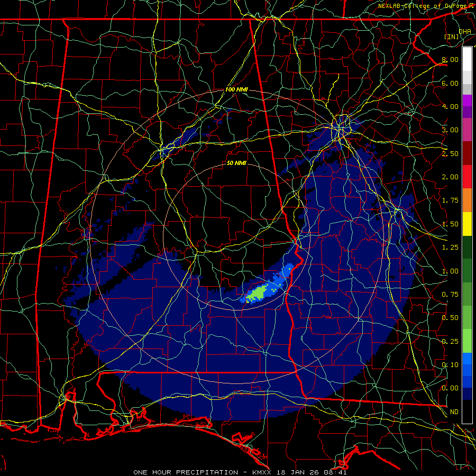Click the 0.00 legend value
The width and height of the screenshot is (476, 476).
450,388
